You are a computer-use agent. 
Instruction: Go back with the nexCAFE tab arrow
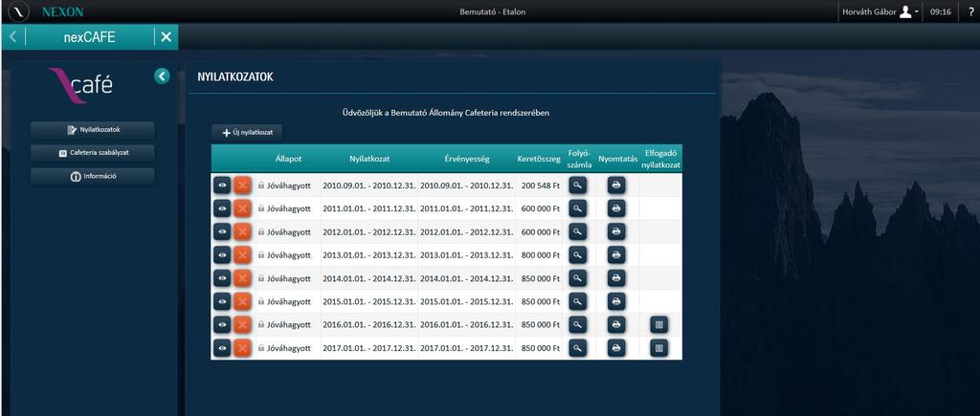(13, 37)
